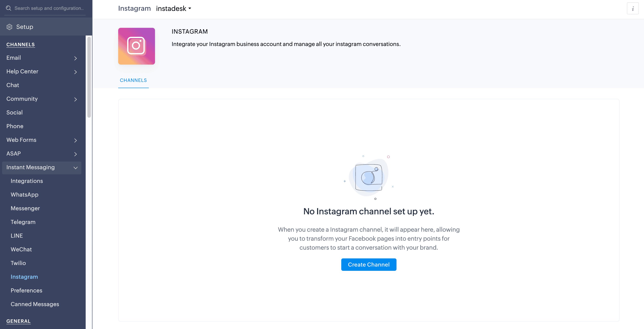Viewport: 644px width, 329px height.
Task: Expand the ASAP submenu
Action: click(x=75, y=154)
